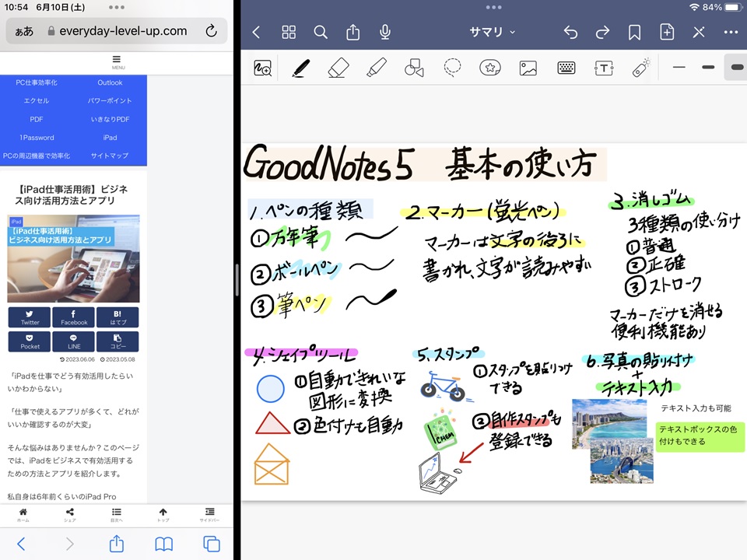Open the site footer サイドバー
Image resolution: width=747 pixels, height=560 pixels.
click(209, 515)
